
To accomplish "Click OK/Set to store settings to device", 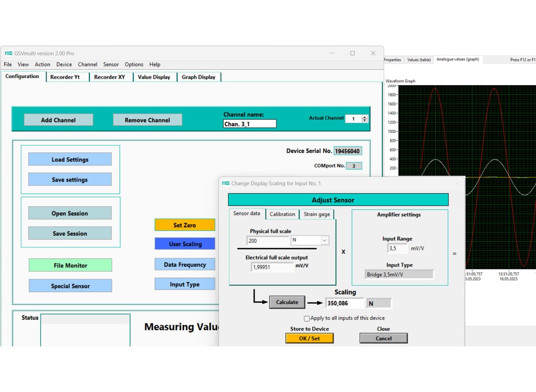I will pos(309,338).
